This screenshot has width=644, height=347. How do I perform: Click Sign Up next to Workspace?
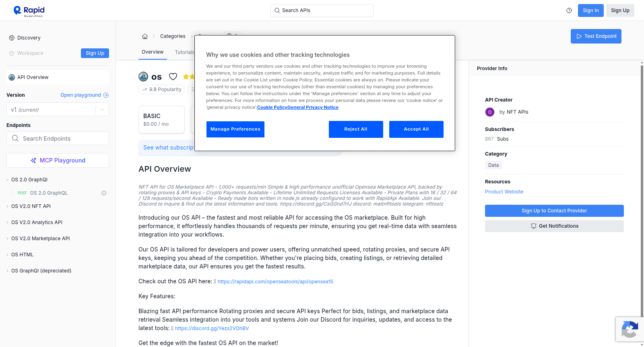coord(95,53)
